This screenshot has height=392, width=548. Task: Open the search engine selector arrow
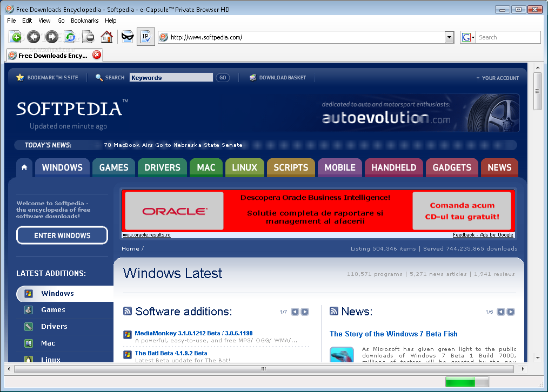(x=473, y=37)
